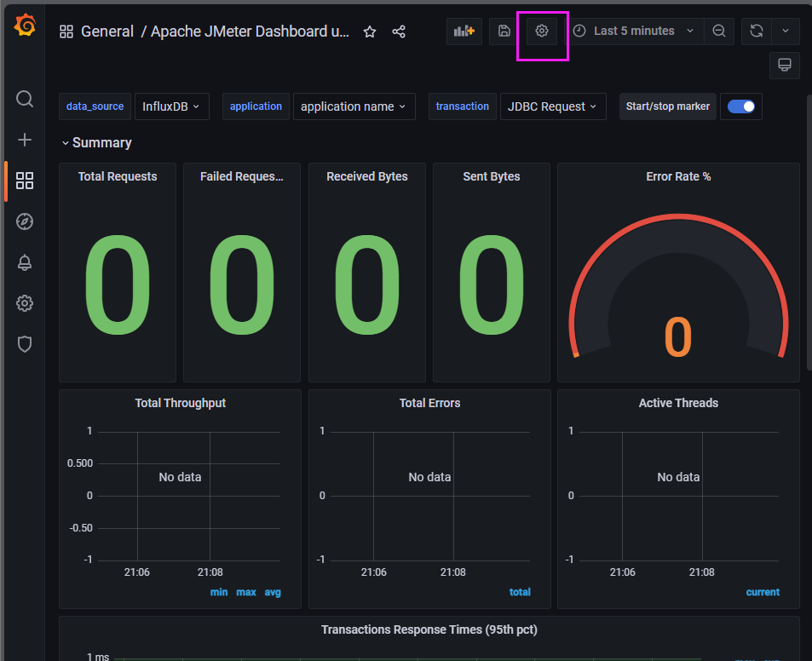The height and width of the screenshot is (661, 812).
Task: Toggle the Start/stop marker switch
Action: (x=741, y=106)
